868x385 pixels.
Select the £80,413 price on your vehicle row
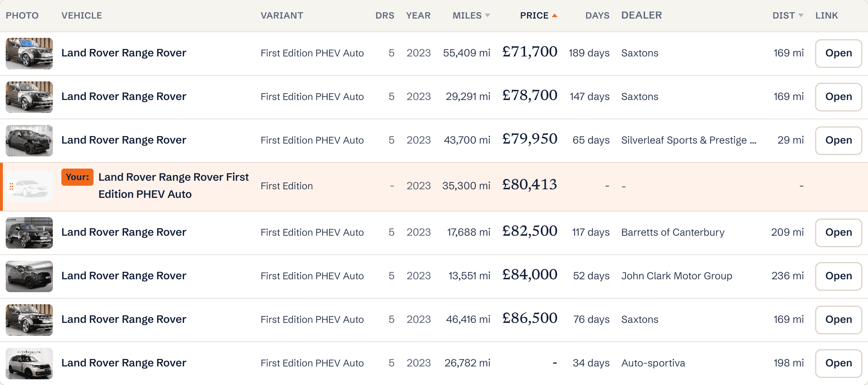coord(529,185)
